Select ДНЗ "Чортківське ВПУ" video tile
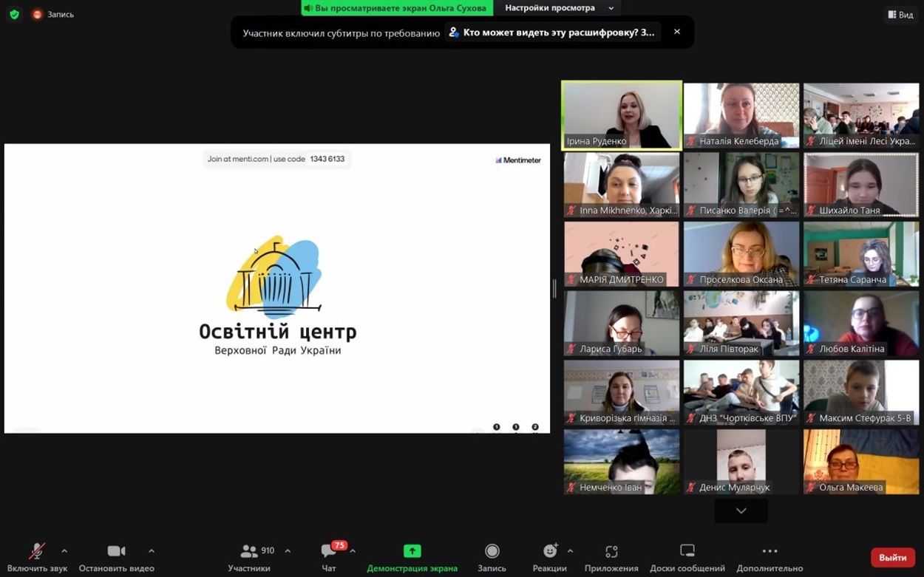Viewport: 924px width, 577px height. coord(741,392)
